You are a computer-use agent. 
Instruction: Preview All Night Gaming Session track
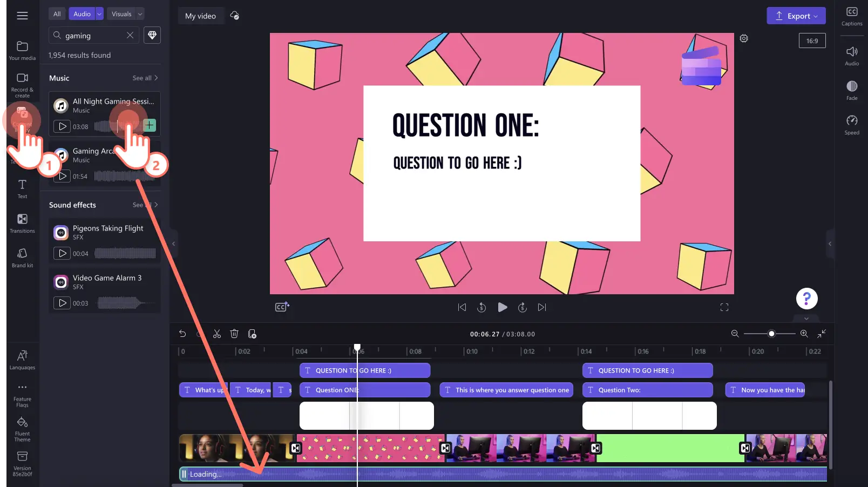pyautogui.click(x=62, y=126)
